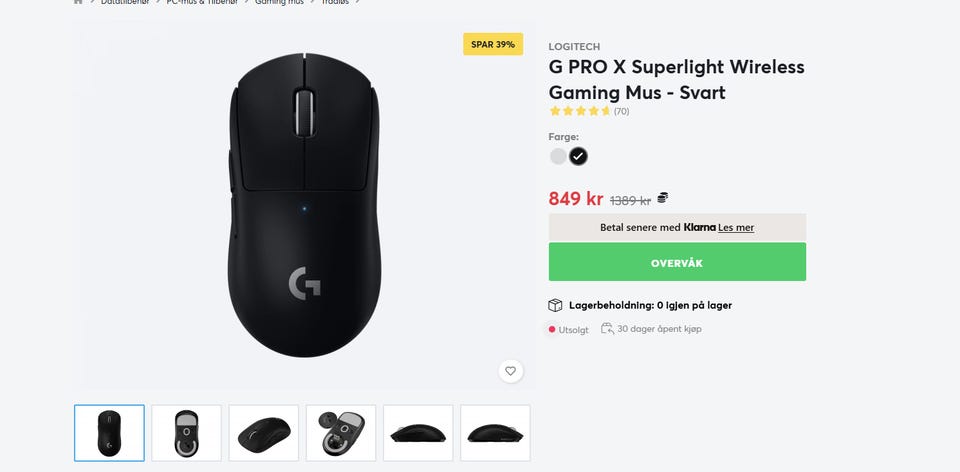
Task: Show the angled view mouse thumbnail
Action: click(264, 433)
